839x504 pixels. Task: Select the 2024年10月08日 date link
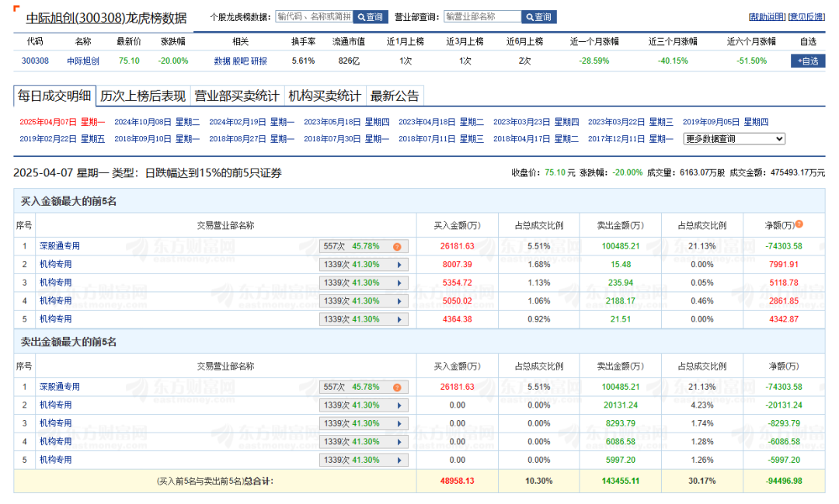(157, 122)
